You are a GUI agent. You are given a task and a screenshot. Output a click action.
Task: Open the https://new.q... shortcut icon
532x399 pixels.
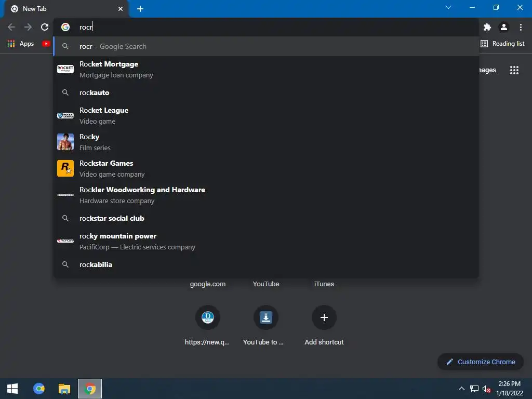208,317
